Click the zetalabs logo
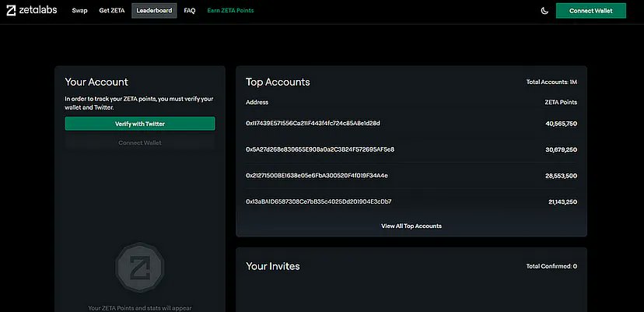 (32, 11)
